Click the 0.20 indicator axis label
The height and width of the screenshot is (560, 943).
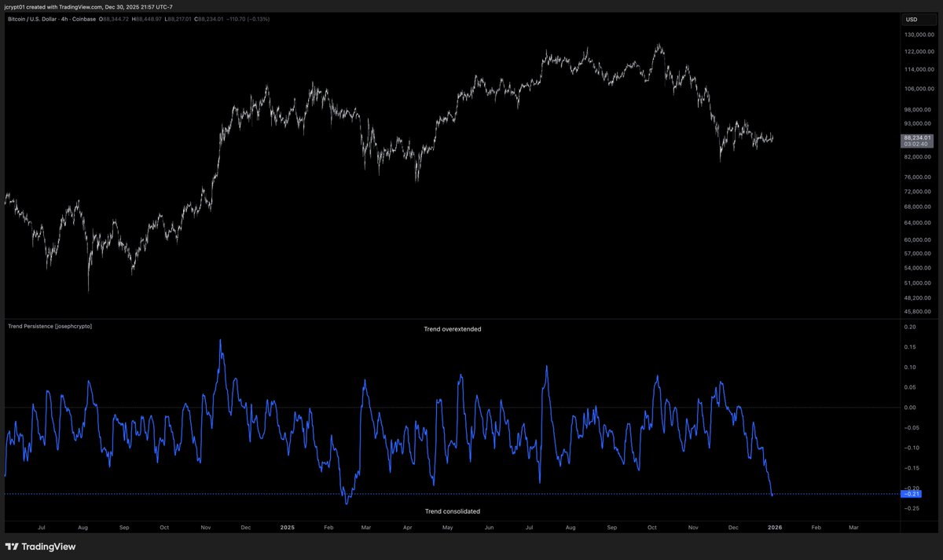point(910,327)
